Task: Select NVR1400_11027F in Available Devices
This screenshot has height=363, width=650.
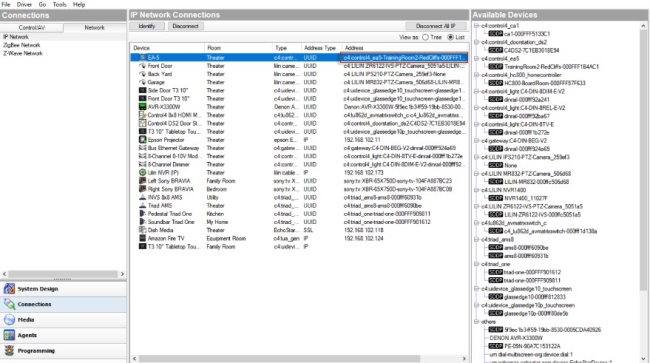Action: 526,198
